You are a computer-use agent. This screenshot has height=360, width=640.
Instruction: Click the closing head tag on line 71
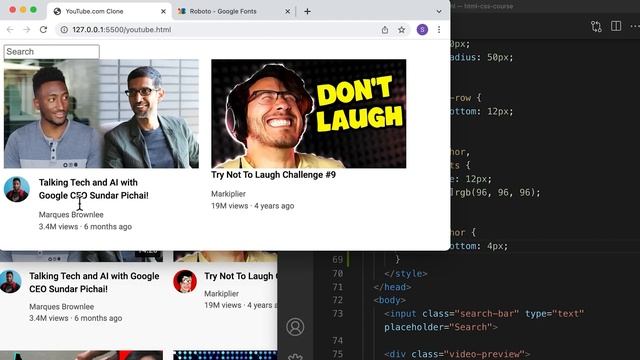392,287
